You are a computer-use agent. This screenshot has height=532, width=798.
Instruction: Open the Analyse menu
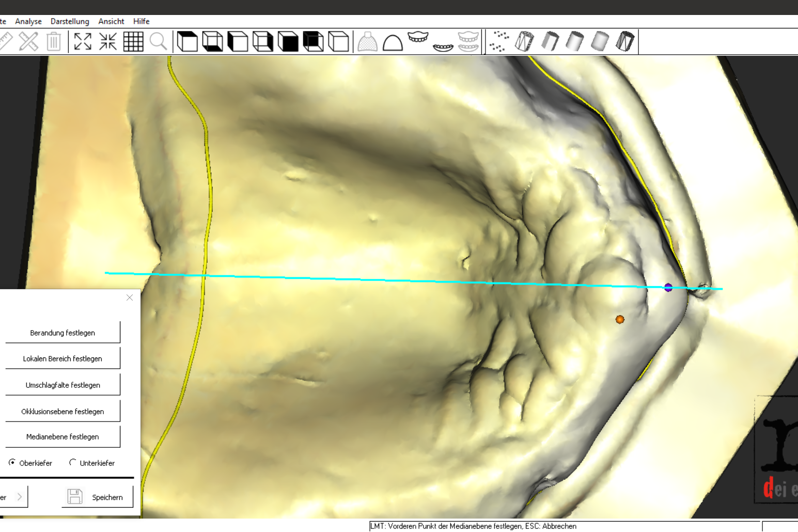28,21
